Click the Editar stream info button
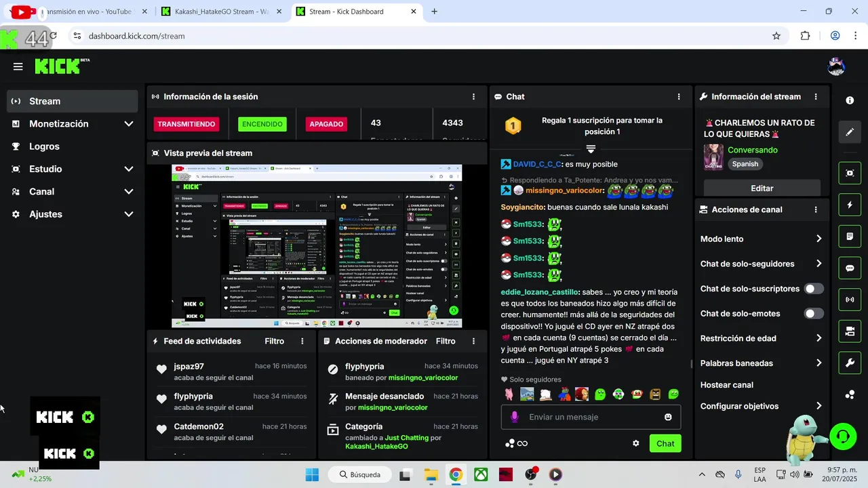This screenshot has height=488, width=868. click(x=762, y=188)
